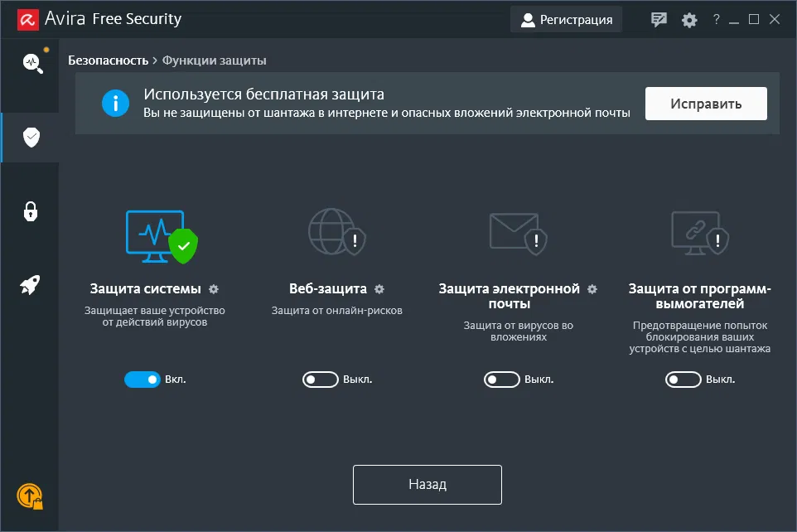Enable the Веб-защита toggle

(x=321, y=380)
